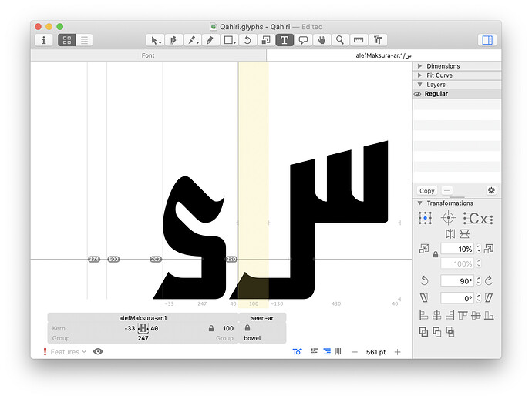Slant selection to the left
532x399 pixels.
(424, 298)
